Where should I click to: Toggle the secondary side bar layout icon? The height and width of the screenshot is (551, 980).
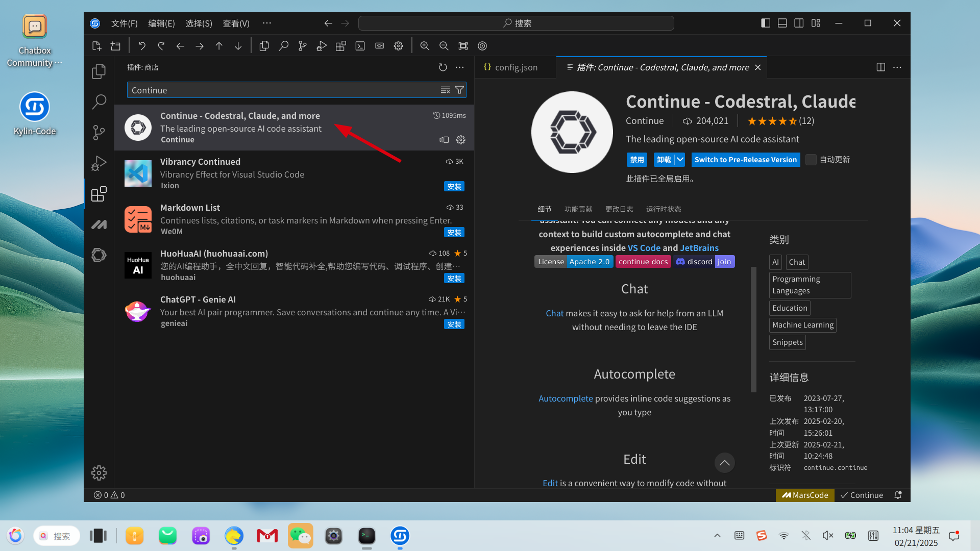[799, 23]
